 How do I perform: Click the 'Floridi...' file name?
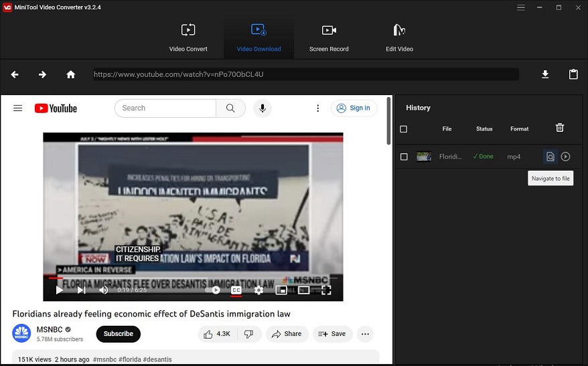[x=450, y=157]
